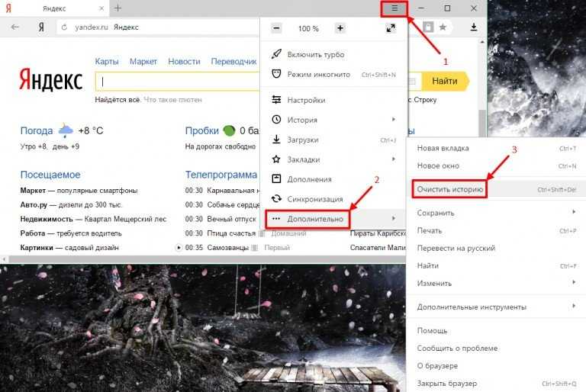
Task: Click the green traffic indicator icon
Action: [229, 130]
